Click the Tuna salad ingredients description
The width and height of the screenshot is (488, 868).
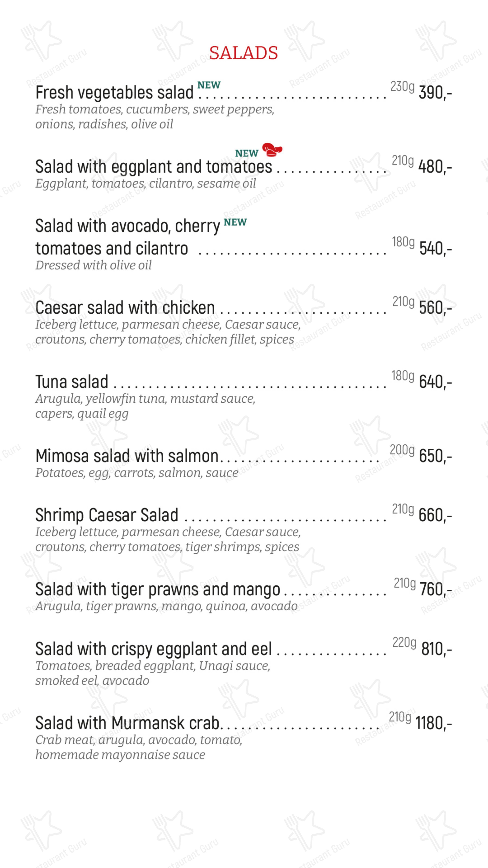(x=145, y=406)
